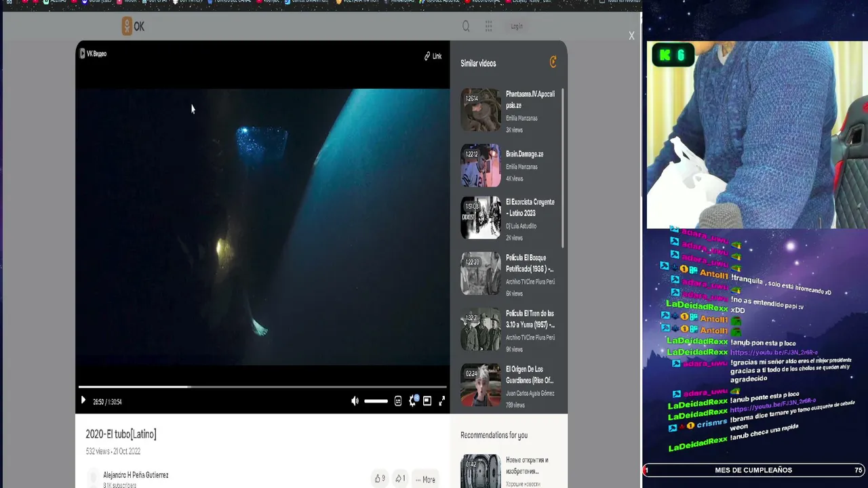Open Juan Carlos Ayala Gómez channel
The width and height of the screenshot is (868, 488).
530,393
